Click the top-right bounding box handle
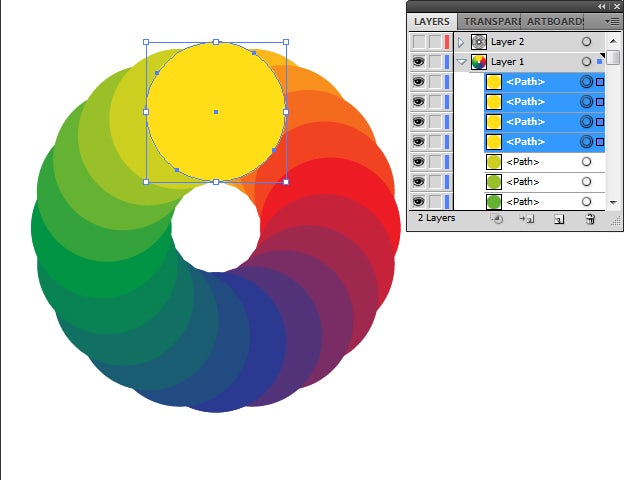The width and height of the screenshot is (624, 480). (x=286, y=42)
